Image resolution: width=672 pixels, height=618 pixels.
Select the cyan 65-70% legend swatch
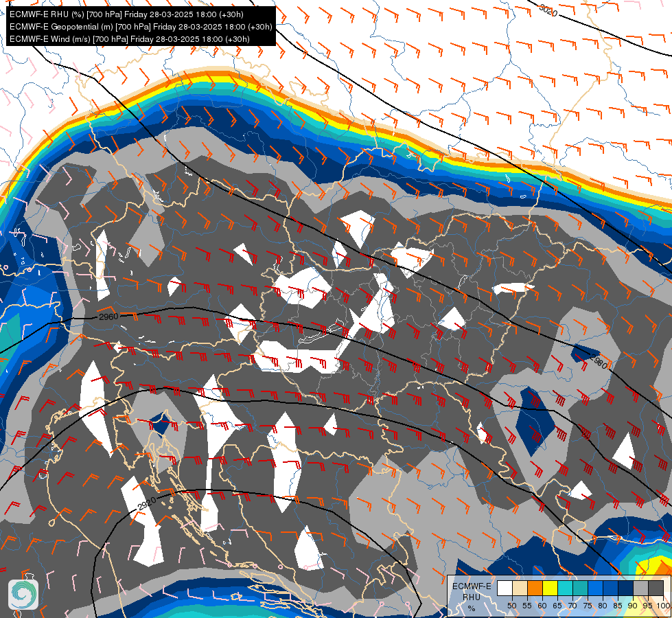pyautogui.click(x=566, y=588)
